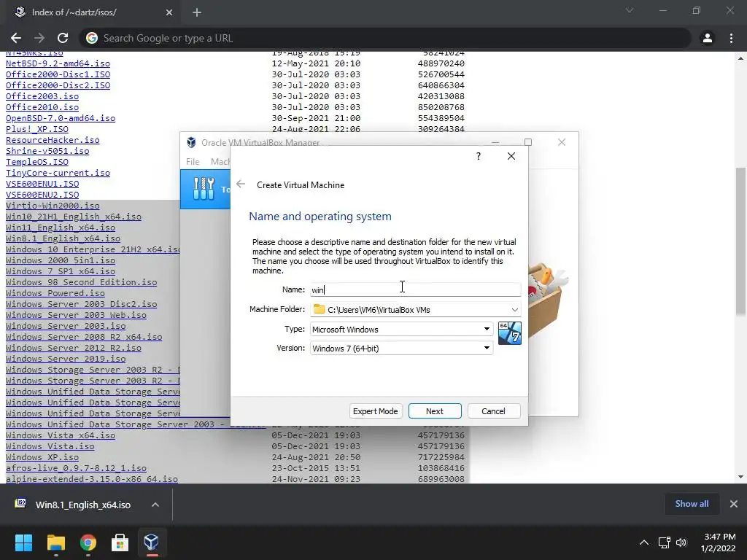Open OpenBSD-7.0-amd64.iso link
This screenshot has height=560, width=747.
60,118
